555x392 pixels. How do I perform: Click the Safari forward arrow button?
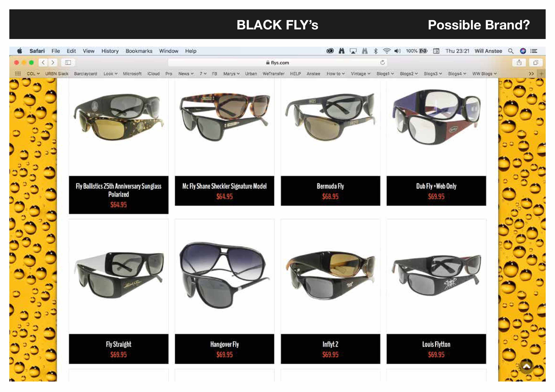coord(53,63)
